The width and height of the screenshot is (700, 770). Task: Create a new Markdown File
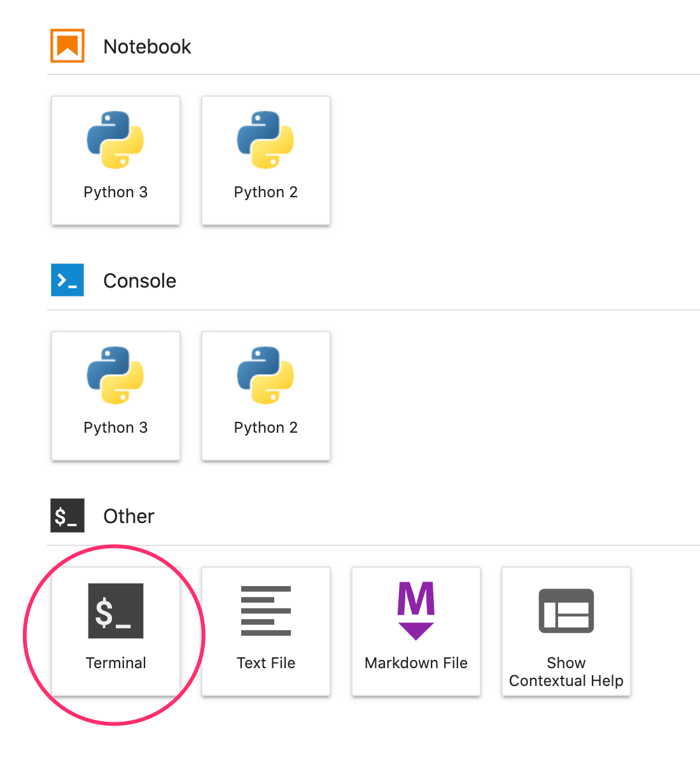[416, 631]
